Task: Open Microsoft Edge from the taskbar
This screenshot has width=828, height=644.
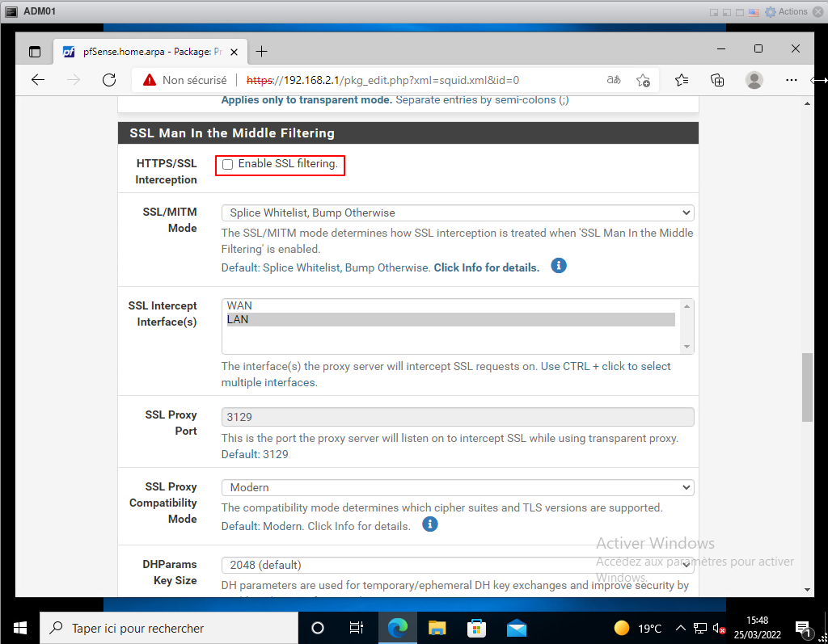Action: pyautogui.click(x=397, y=628)
